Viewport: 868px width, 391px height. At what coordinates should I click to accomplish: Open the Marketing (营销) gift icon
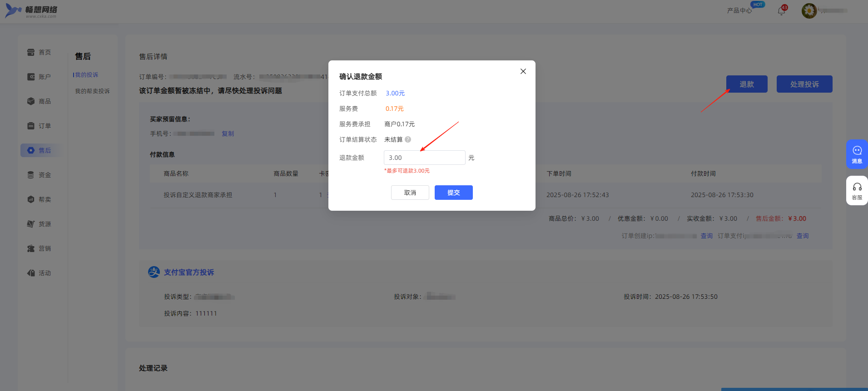coord(31,248)
